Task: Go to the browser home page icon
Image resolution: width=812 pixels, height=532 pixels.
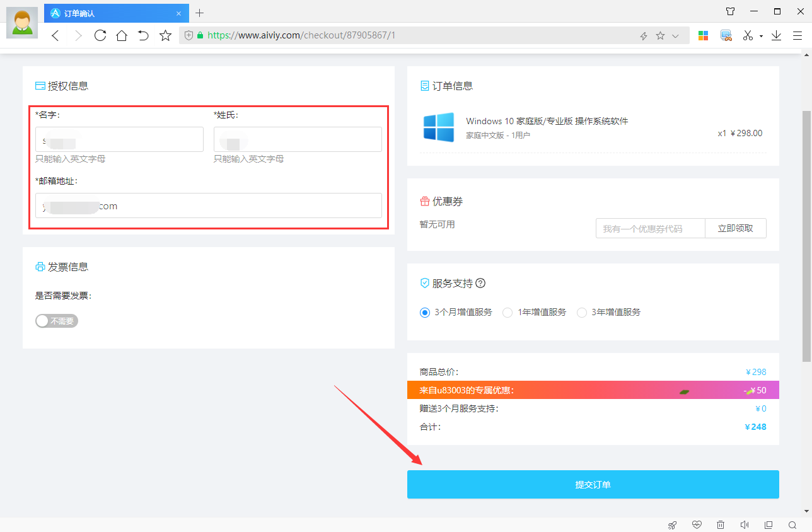Action: 122,35
